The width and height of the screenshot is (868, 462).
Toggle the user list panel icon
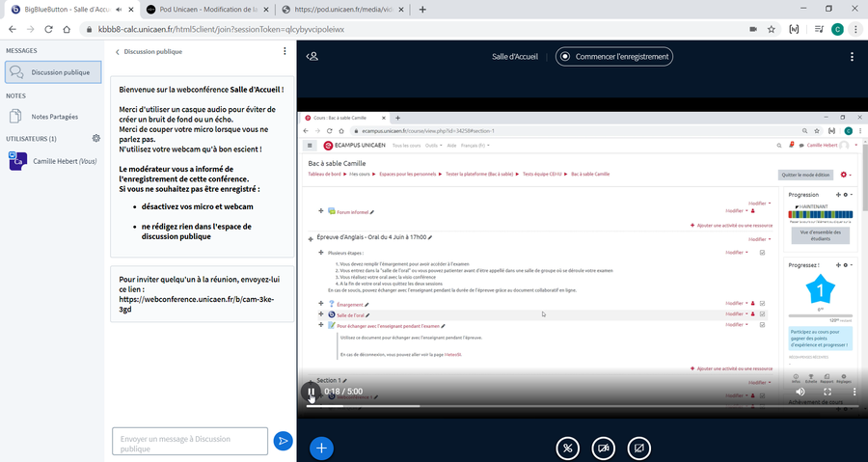coord(312,57)
